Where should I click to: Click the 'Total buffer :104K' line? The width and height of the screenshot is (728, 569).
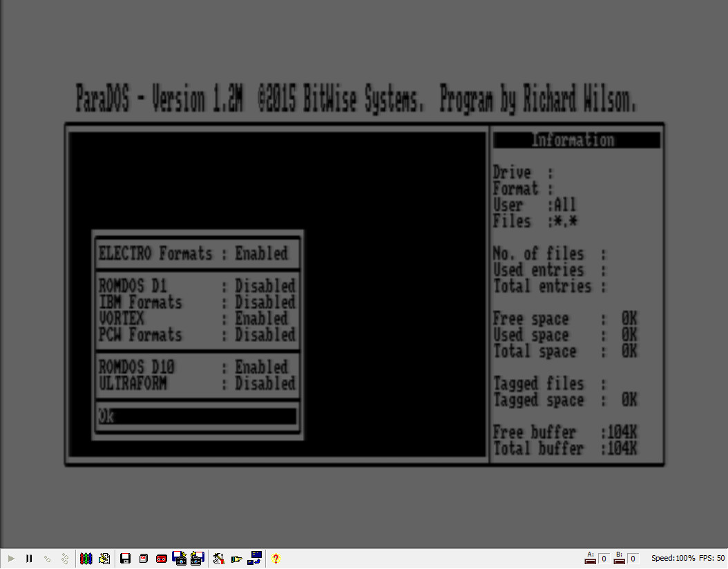565,448
